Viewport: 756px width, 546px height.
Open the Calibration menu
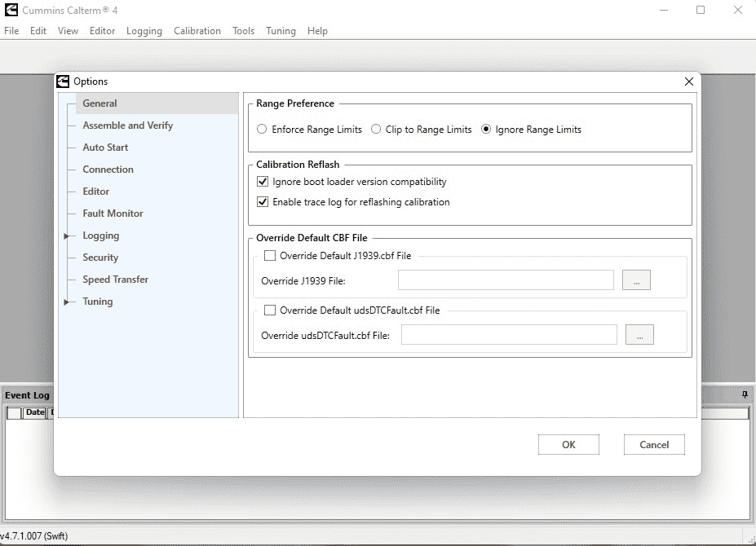197,31
